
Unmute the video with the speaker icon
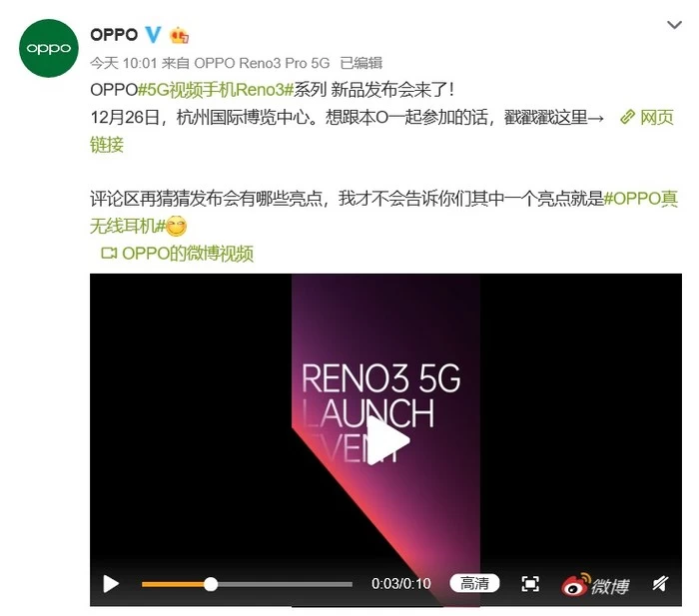[661, 583]
